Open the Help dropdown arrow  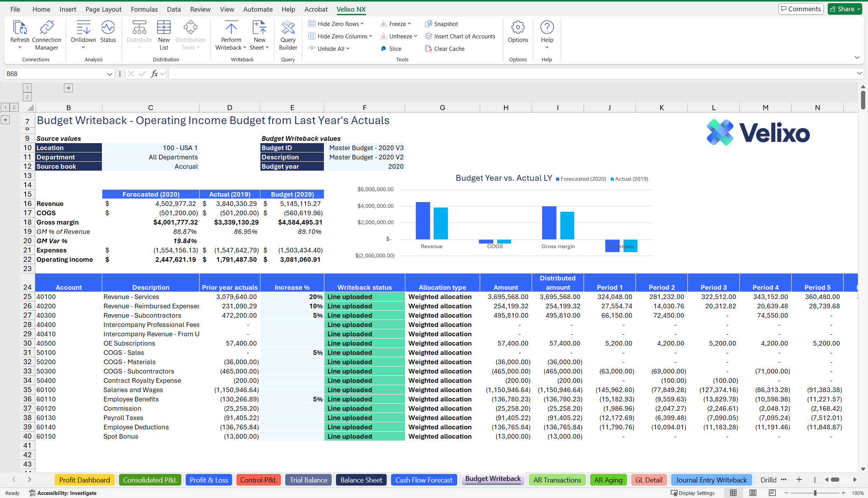pos(547,47)
